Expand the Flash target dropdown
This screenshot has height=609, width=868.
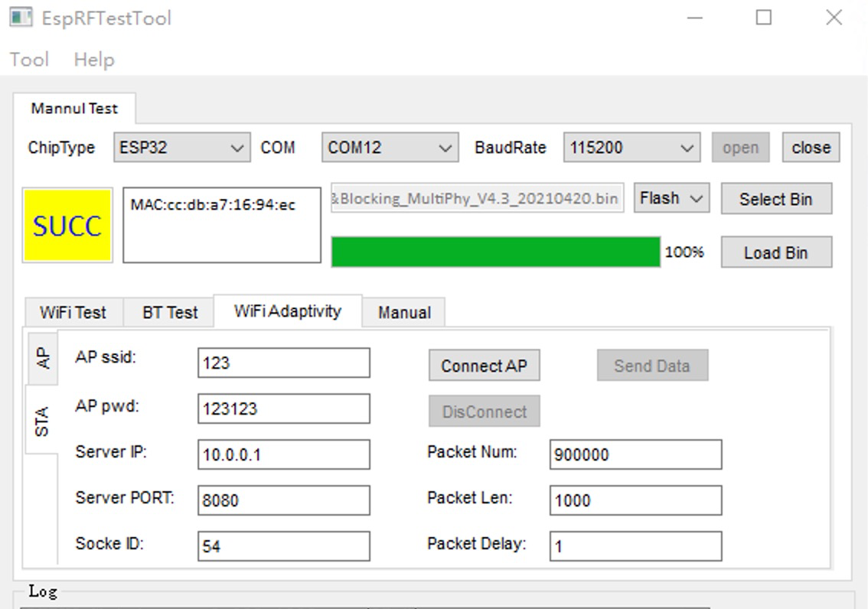coord(671,198)
